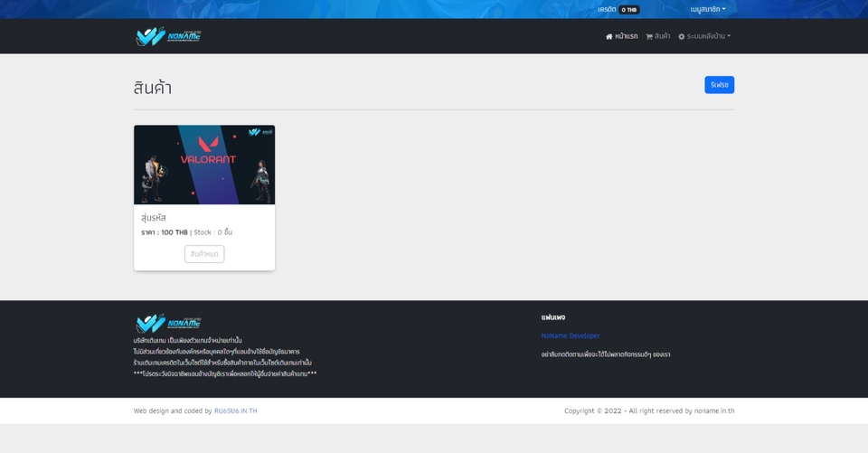The width and height of the screenshot is (868, 453).
Task: Click the ราคา : 100 THB text
Action: (165, 232)
